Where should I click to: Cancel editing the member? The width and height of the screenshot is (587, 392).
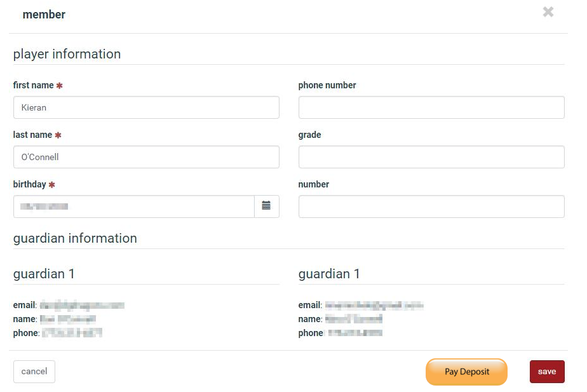click(x=34, y=372)
